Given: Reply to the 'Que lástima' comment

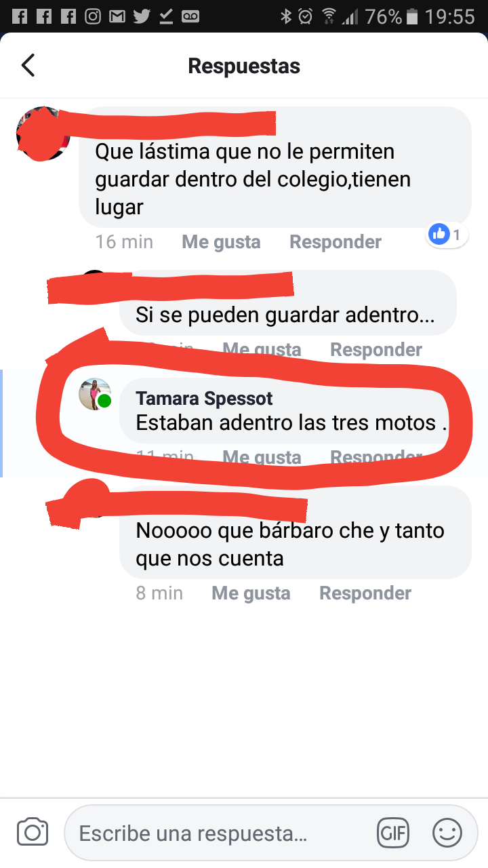Looking at the screenshot, I should point(335,242).
